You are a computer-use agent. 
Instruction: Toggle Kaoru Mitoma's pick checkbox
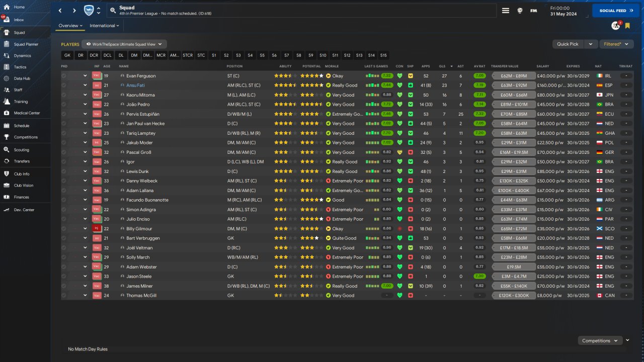[x=64, y=95]
